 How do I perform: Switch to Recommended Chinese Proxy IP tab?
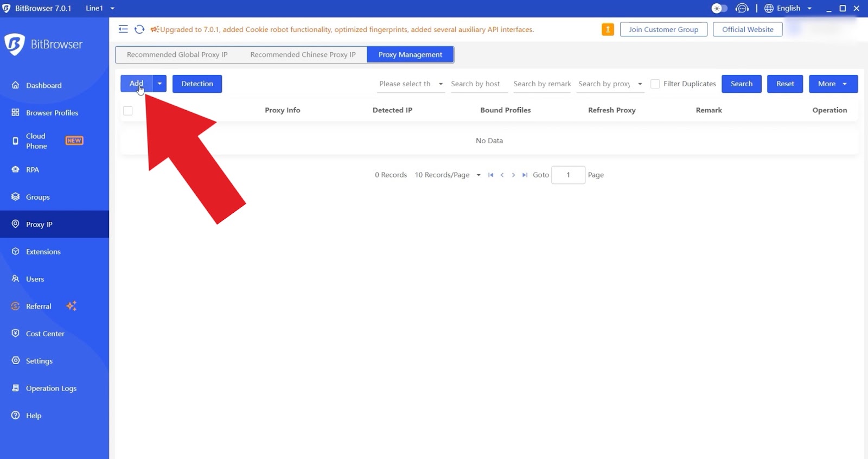(x=303, y=55)
